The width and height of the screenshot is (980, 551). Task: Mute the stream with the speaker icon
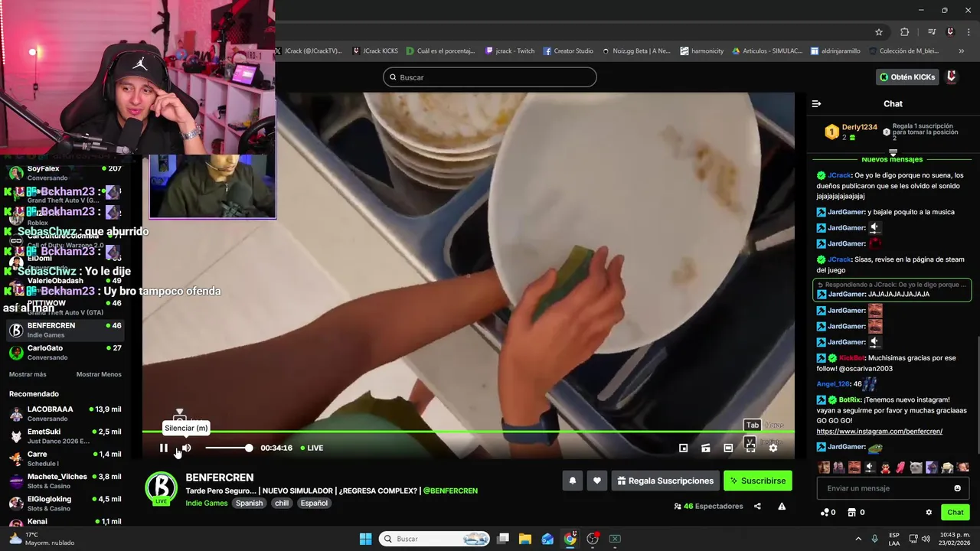pyautogui.click(x=186, y=448)
